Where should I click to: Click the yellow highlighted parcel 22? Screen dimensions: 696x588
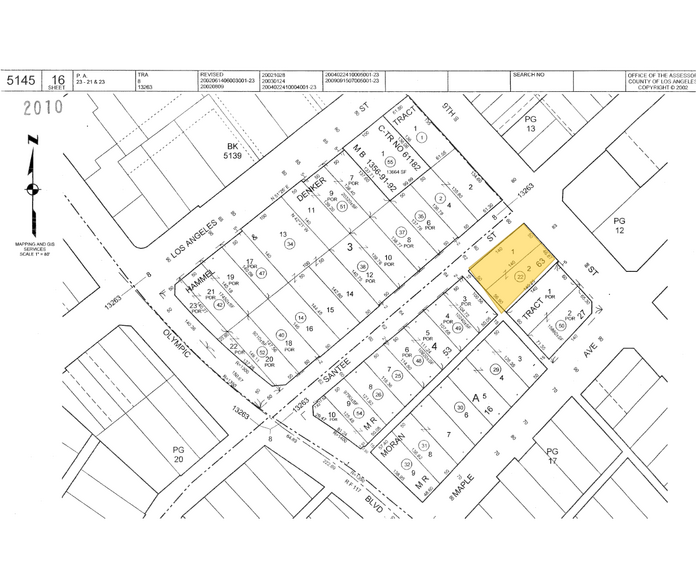click(513, 268)
